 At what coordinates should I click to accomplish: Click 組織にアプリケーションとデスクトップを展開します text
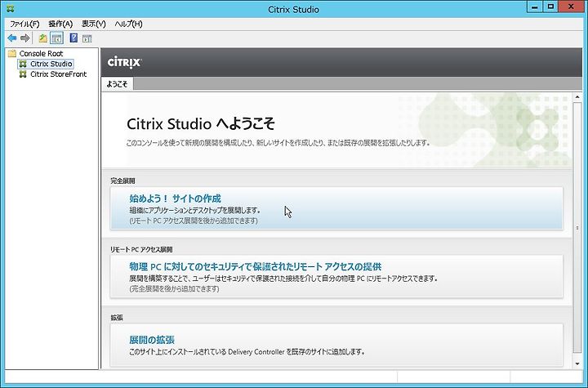click(x=194, y=211)
